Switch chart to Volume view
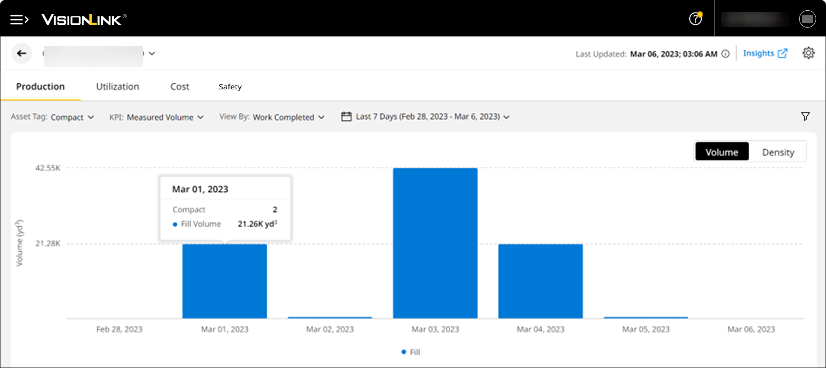Viewport: 826px width, 368px height. click(x=722, y=152)
